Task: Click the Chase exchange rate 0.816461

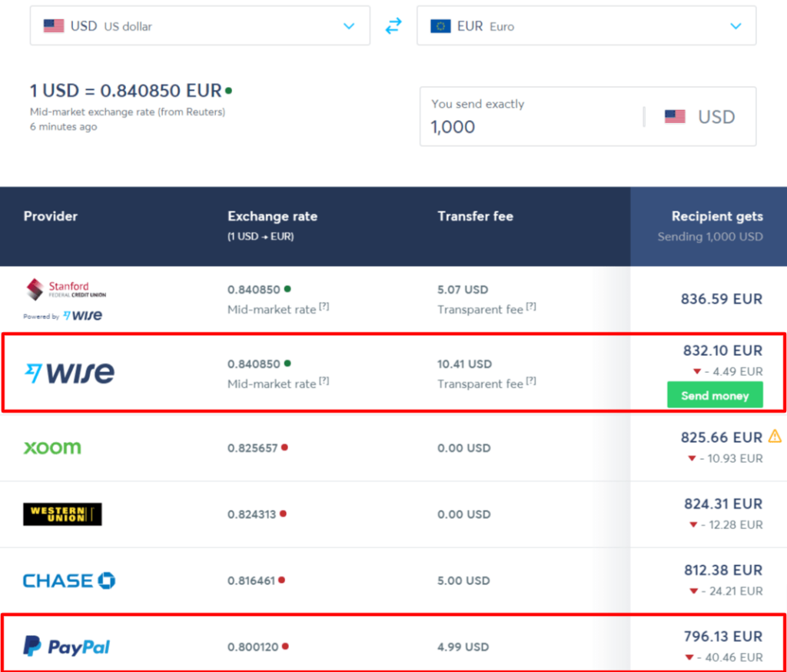Action: click(x=251, y=581)
